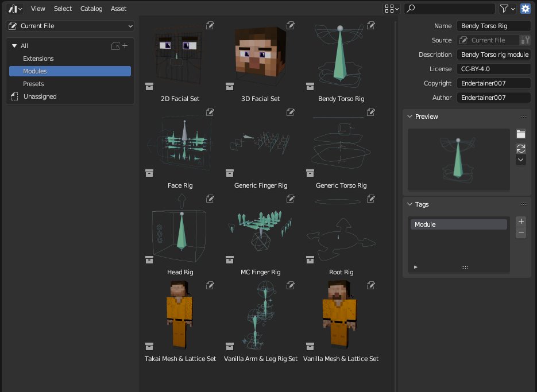This screenshot has width=537, height=392.
Task: Click archive icon on Head Rig
Action: (149, 260)
